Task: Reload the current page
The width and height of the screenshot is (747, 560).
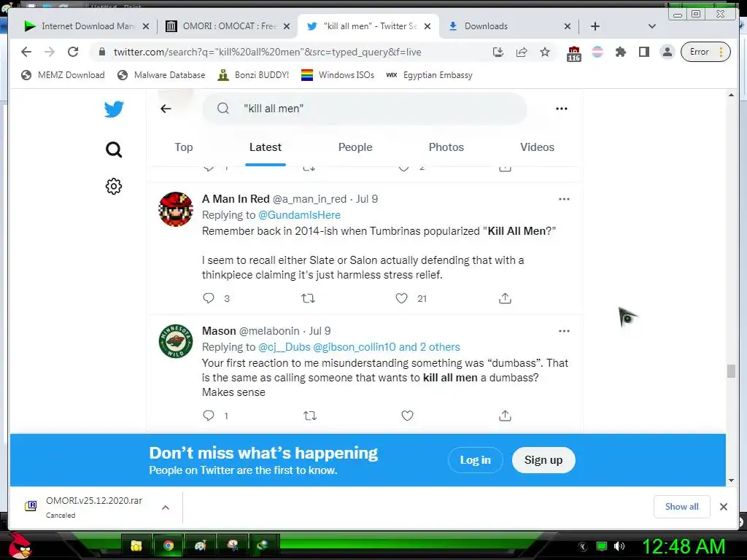Action: [73, 52]
